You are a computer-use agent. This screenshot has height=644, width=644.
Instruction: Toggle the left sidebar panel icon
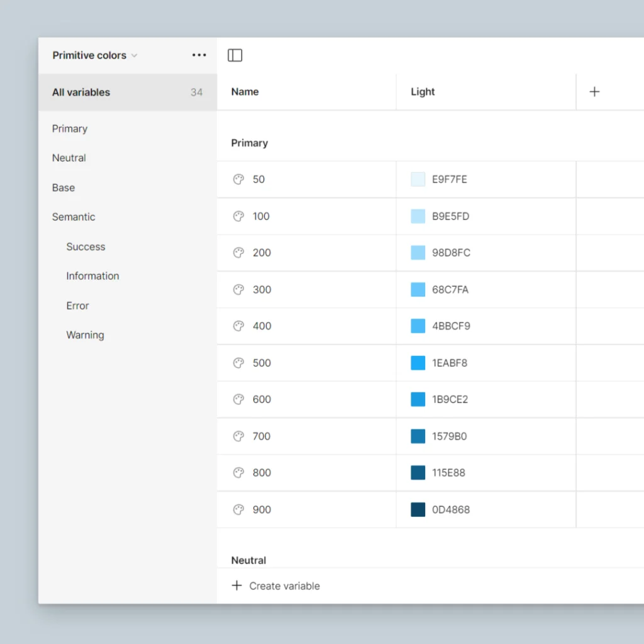pos(235,55)
